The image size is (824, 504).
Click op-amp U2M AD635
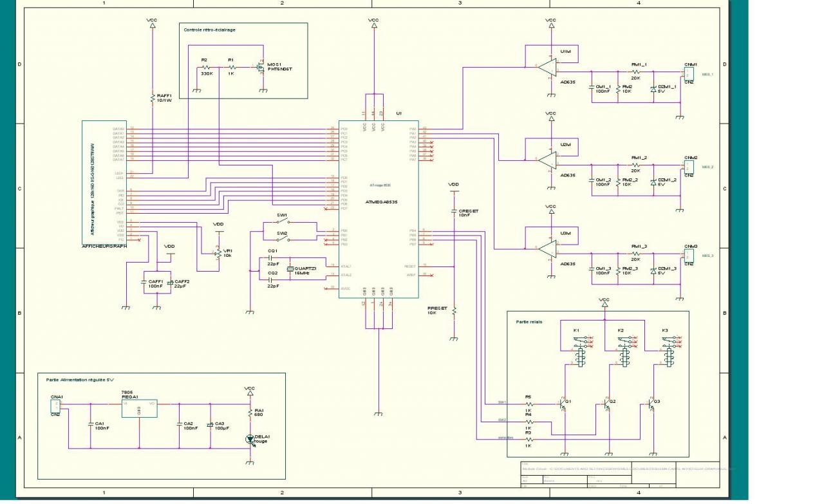[548, 160]
